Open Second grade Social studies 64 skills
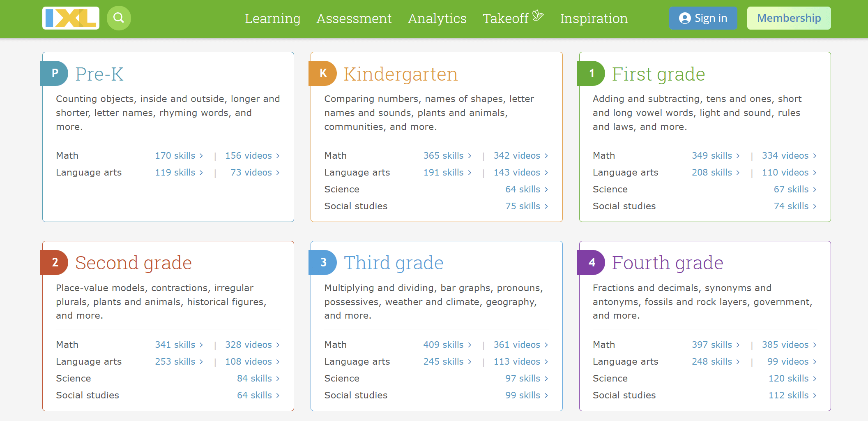 point(255,395)
